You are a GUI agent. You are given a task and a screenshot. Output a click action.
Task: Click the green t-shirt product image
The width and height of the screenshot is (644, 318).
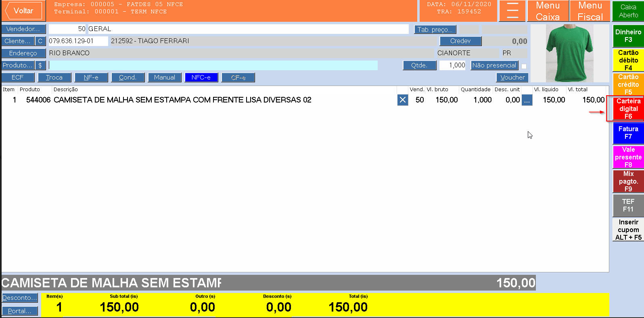click(569, 53)
